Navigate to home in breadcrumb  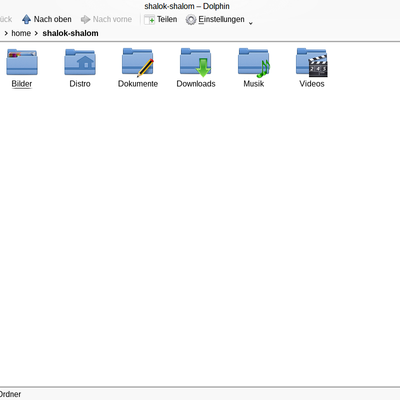[21, 33]
